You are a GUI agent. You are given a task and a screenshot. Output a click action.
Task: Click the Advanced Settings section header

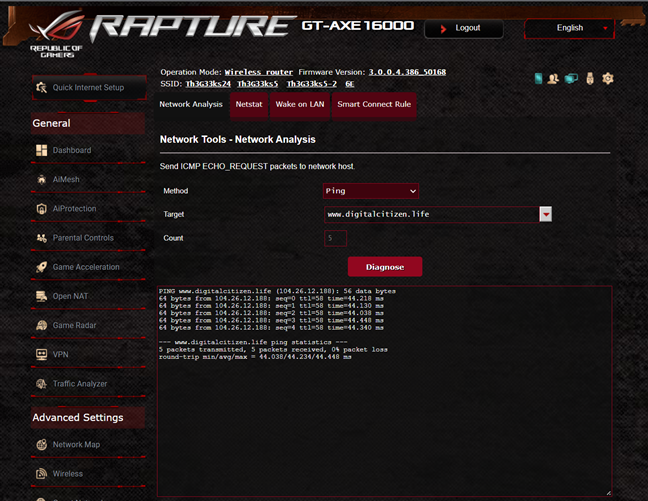coord(88,418)
